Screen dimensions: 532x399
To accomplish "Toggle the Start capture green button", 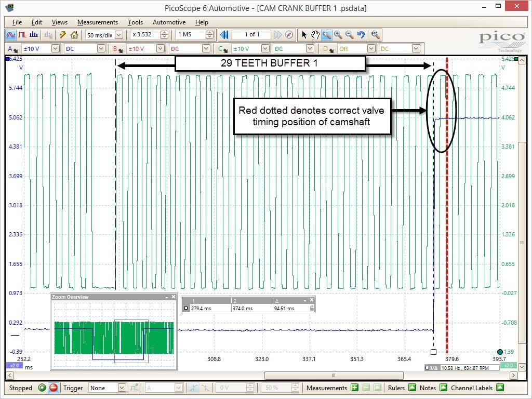I will [42, 388].
